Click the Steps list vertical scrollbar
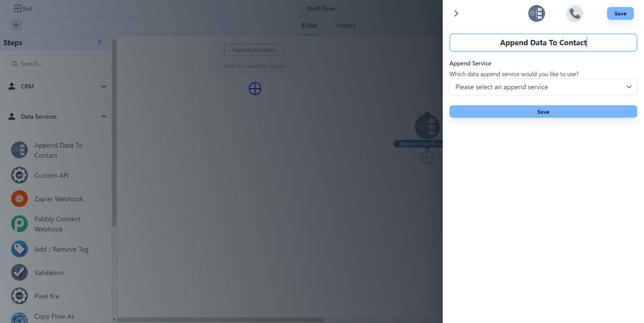 [x=114, y=132]
